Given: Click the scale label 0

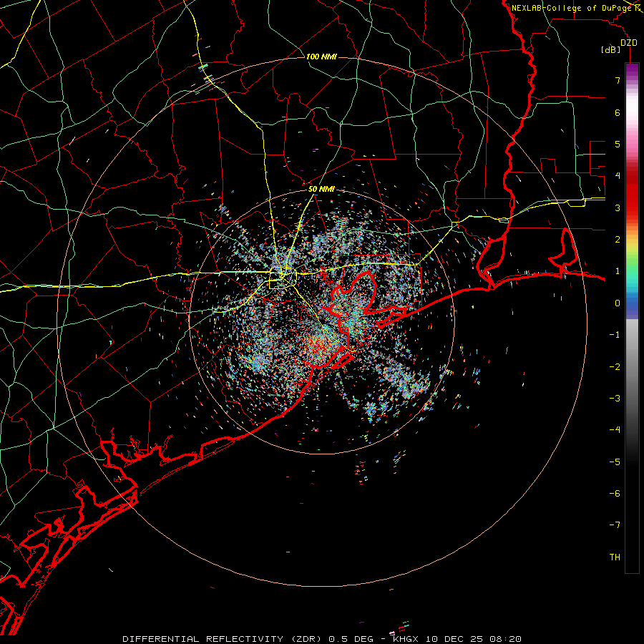Looking at the screenshot, I should coord(618,303).
